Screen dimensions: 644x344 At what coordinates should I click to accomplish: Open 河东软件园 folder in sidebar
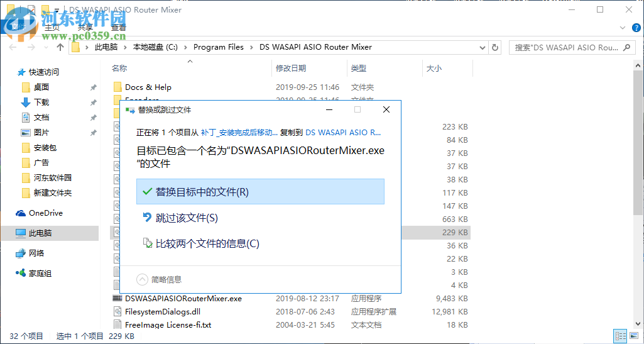(x=53, y=177)
